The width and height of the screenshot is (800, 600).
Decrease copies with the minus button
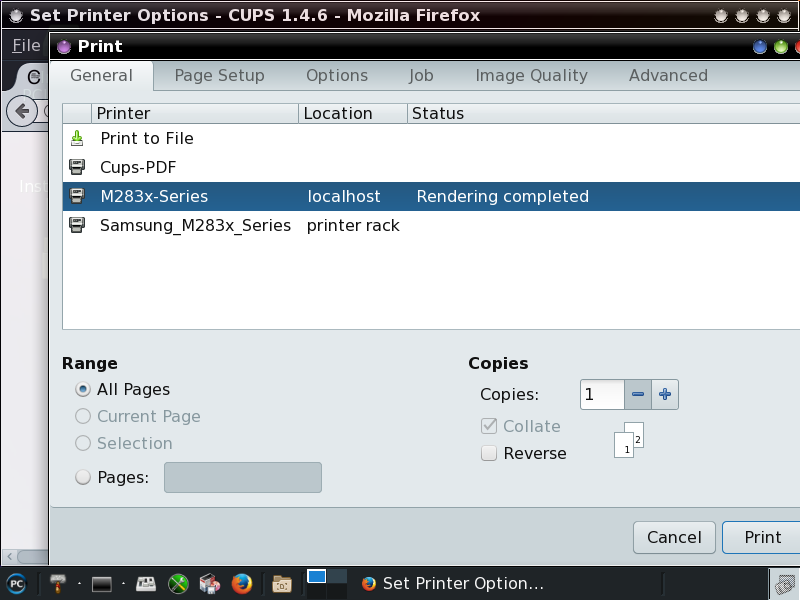pos(639,395)
